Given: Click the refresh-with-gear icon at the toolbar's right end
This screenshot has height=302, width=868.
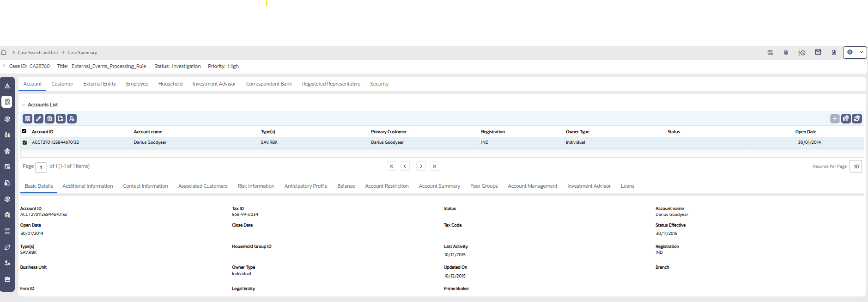Looking at the screenshot, I should [x=857, y=119].
